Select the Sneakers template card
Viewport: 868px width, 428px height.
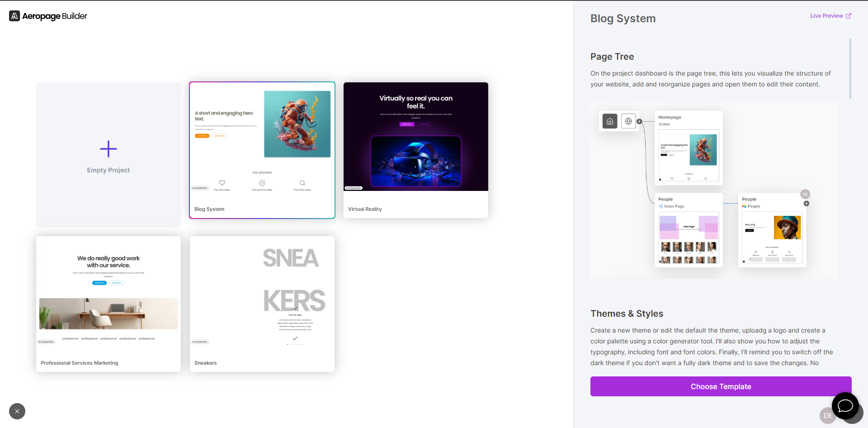pyautogui.click(x=262, y=304)
